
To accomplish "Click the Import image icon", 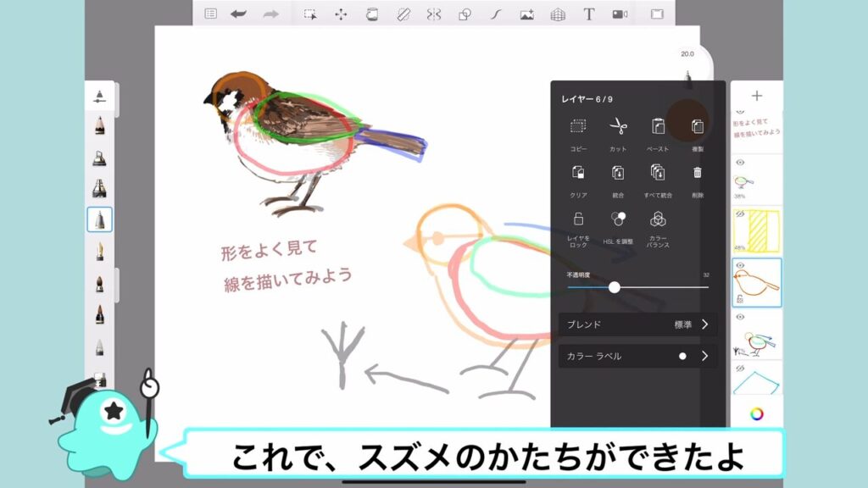I will [526, 14].
